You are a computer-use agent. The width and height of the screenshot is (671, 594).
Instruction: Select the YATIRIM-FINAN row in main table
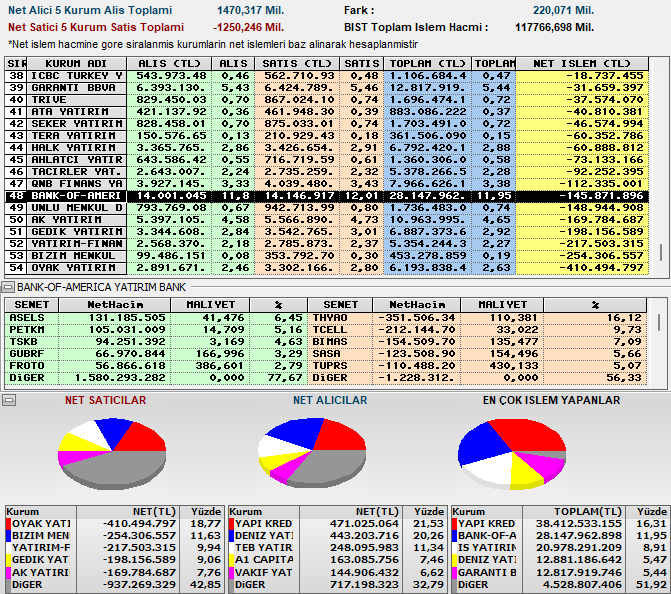(x=327, y=244)
